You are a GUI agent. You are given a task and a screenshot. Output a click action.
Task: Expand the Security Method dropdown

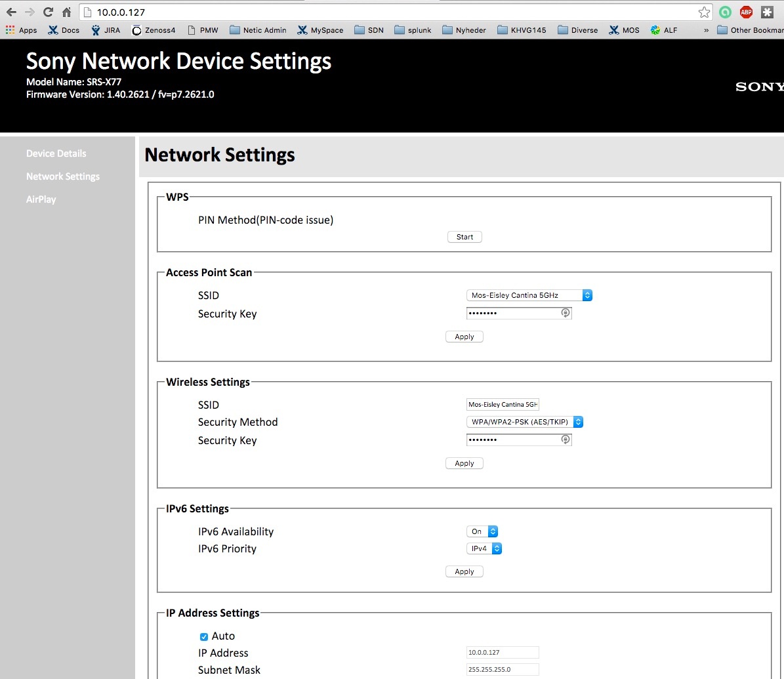[525, 422]
